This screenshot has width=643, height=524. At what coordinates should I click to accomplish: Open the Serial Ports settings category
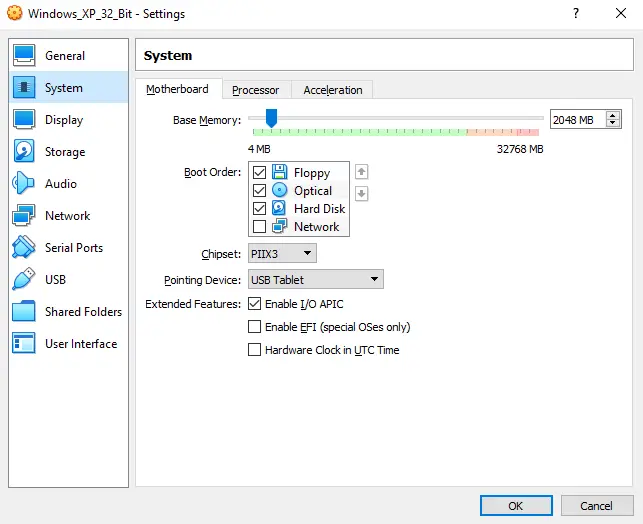68,247
